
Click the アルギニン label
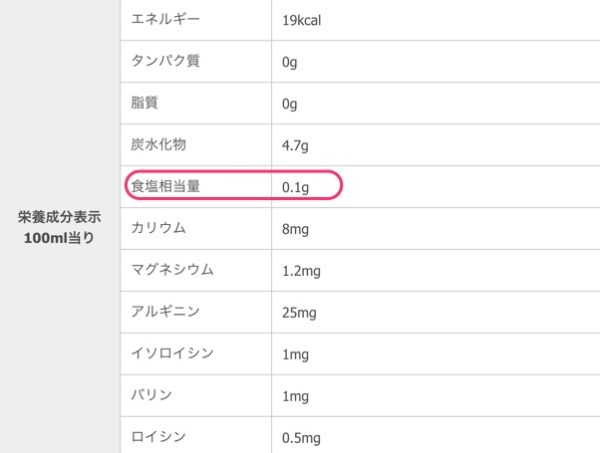pos(165,311)
